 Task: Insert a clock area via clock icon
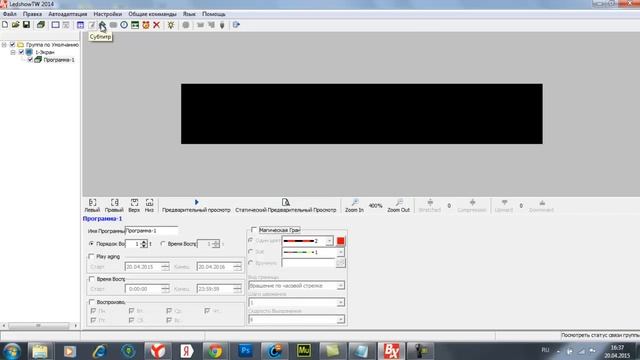124,25
